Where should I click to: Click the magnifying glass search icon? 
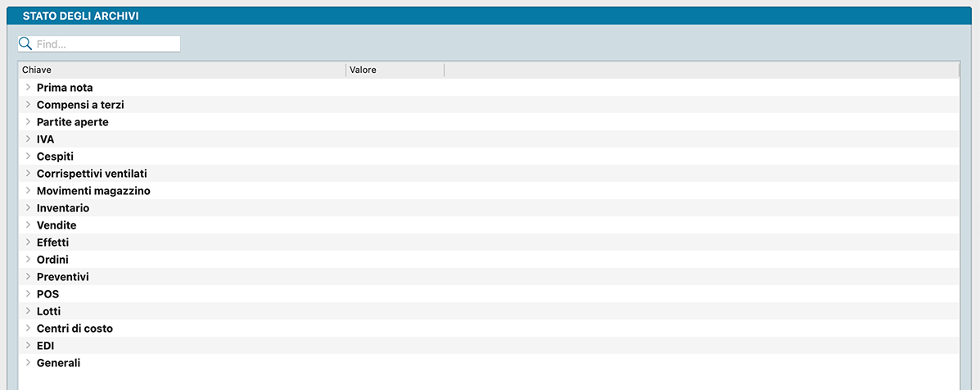[25, 43]
